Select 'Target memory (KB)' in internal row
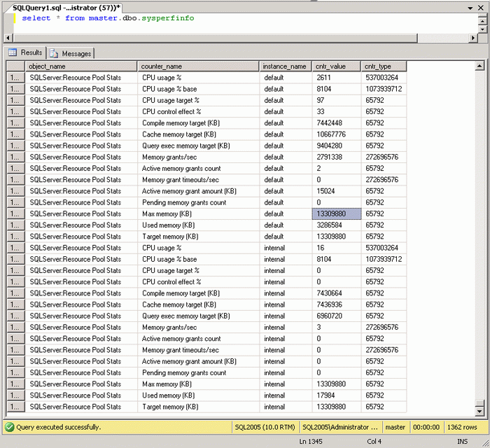The width and height of the screenshot is (490, 448). click(198, 407)
